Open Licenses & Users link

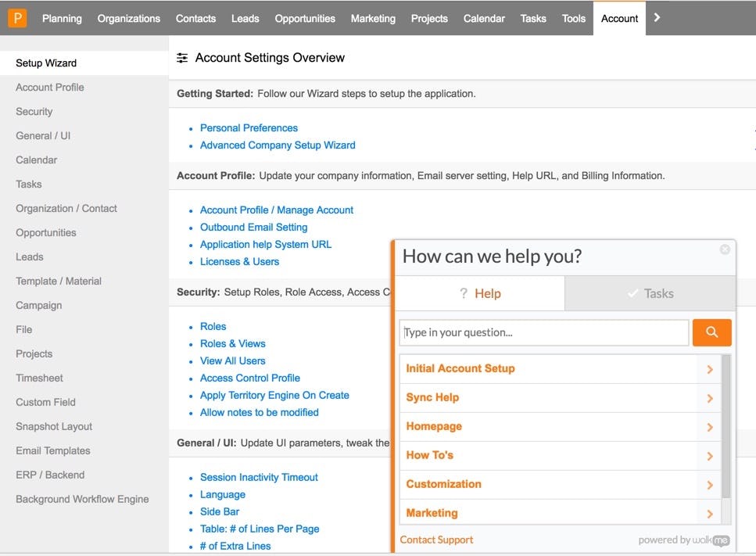(240, 261)
